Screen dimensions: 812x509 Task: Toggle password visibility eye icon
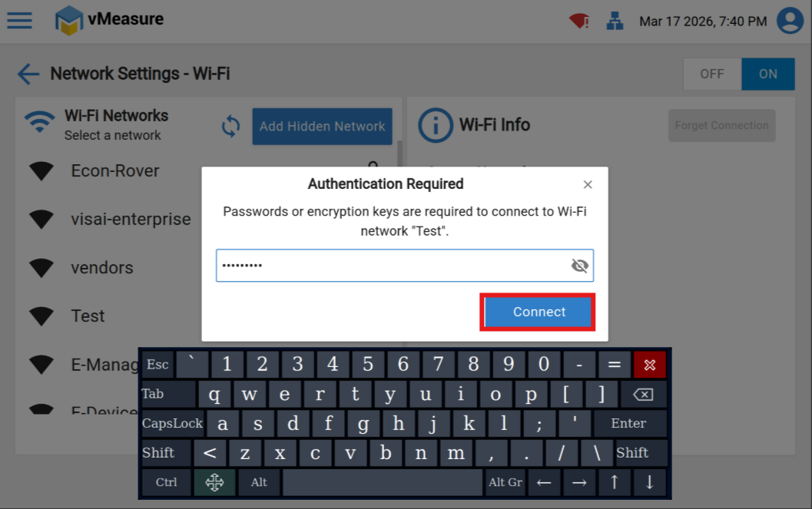pos(579,266)
